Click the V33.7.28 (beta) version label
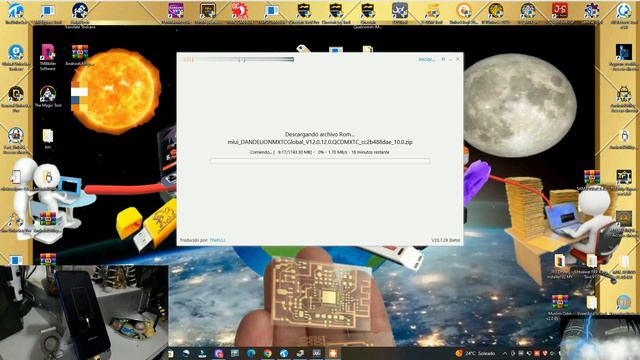This screenshot has height=360, width=640. tap(446, 240)
